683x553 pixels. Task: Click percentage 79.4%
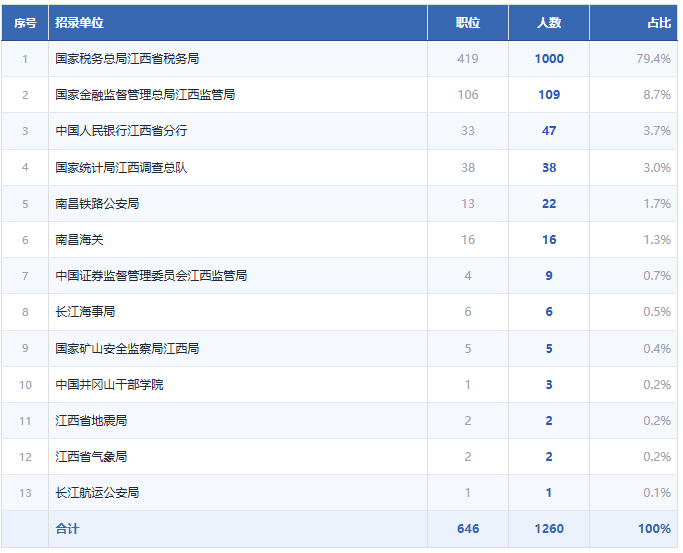point(653,59)
